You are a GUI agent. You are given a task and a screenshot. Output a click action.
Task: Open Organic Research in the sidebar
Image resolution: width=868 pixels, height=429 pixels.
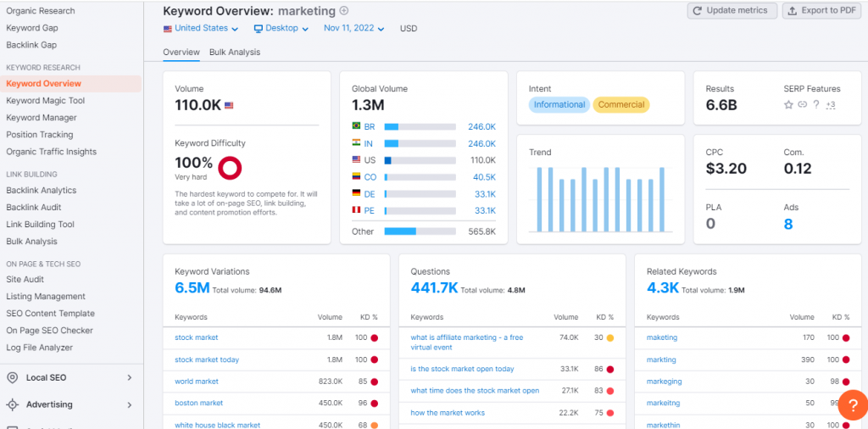tap(41, 10)
